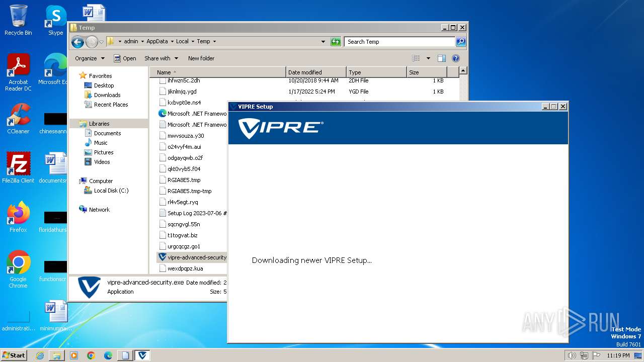Click Internet Explorer taskbar icon
Screen dimensions: 644x362
(x=40, y=355)
